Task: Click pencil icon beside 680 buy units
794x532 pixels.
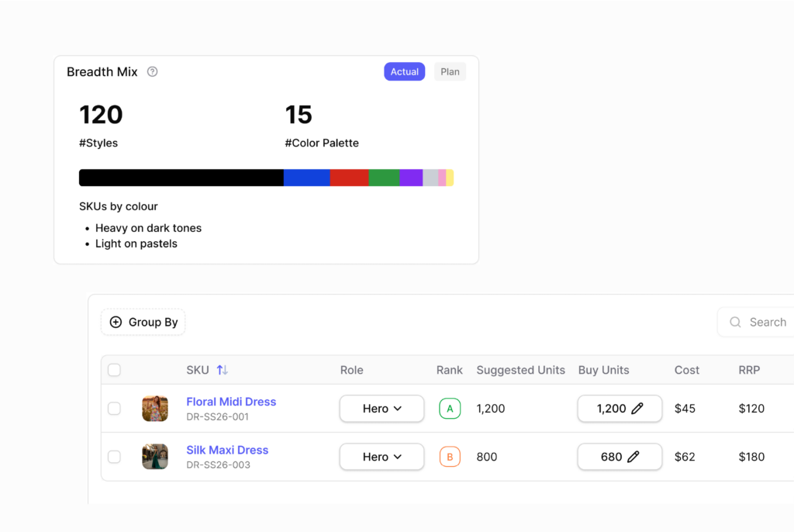Action: 633,457
